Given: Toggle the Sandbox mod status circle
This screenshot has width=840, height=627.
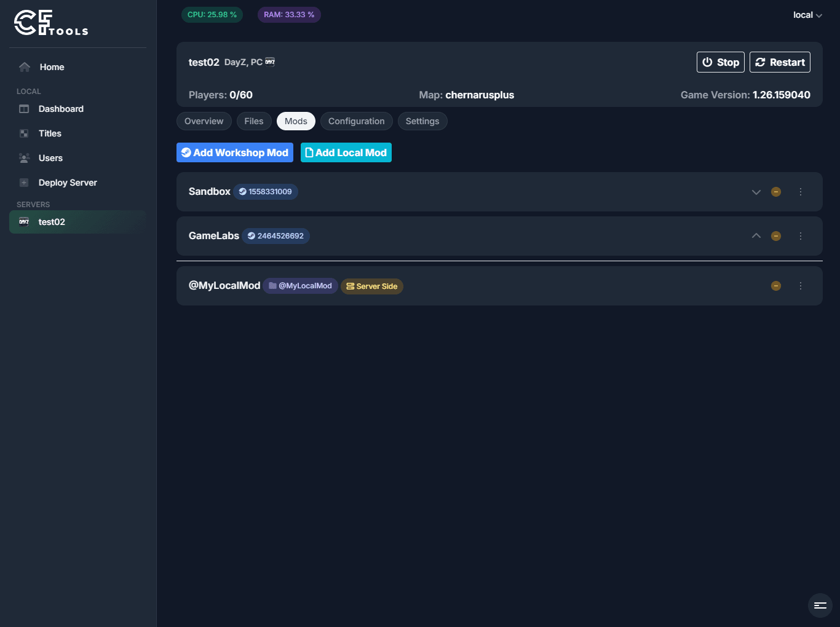Looking at the screenshot, I should [x=776, y=192].
